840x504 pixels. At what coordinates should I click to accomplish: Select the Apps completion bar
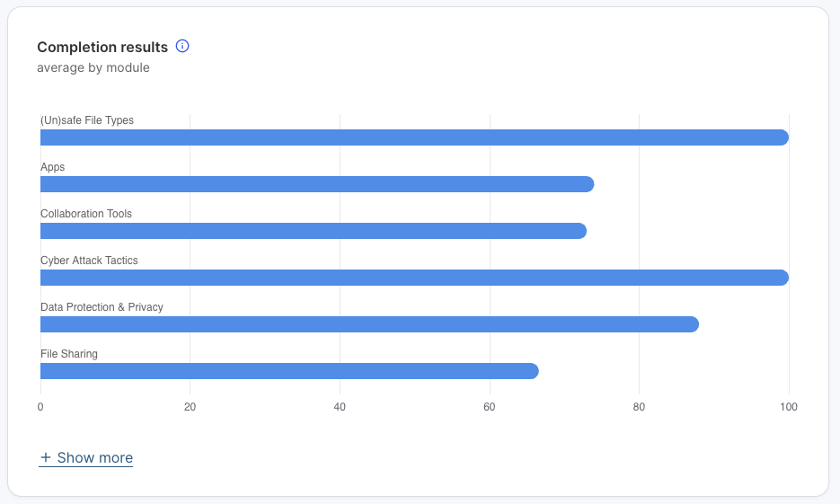(317, 184)
